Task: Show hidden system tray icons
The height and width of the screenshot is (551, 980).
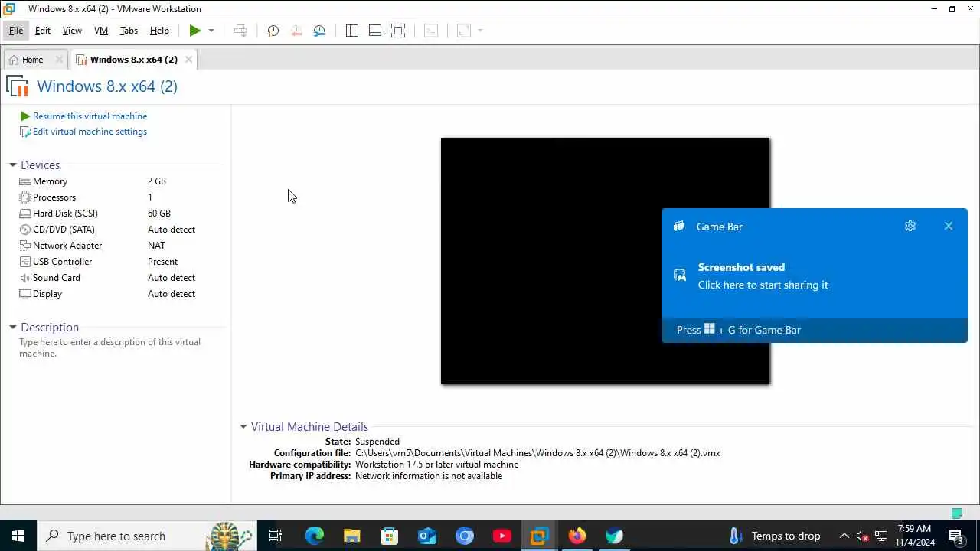Action: click(844, 536)
